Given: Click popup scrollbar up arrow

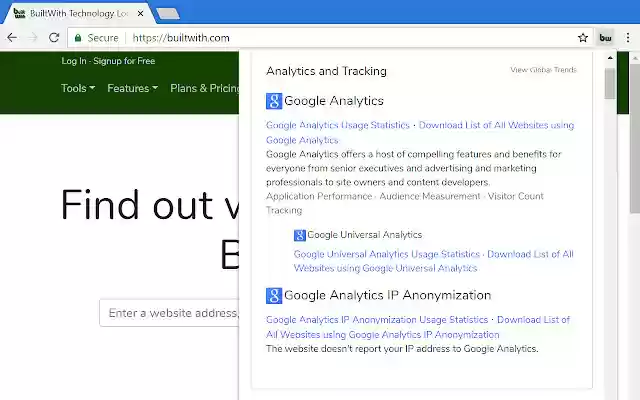Looking at the screenshot, I should point(610,58).
